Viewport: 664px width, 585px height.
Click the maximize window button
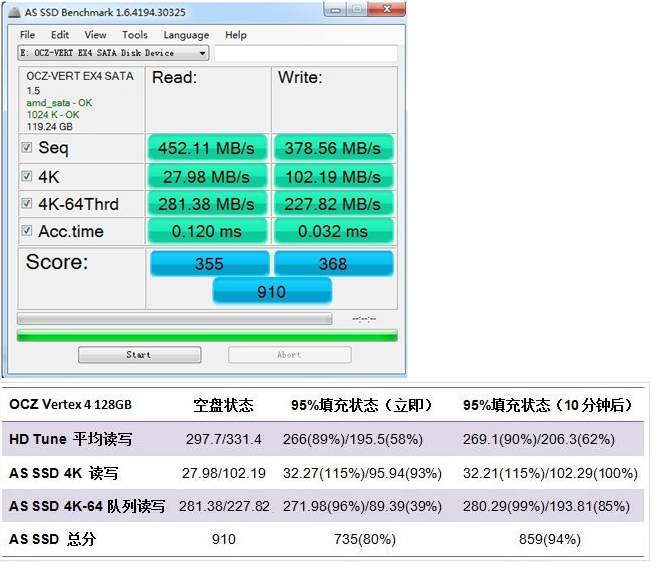pos(357,9)
